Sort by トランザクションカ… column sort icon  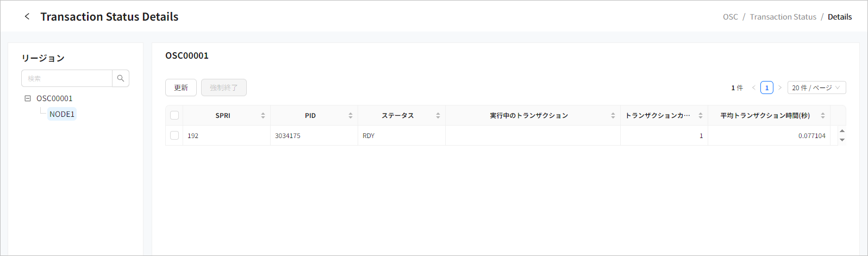pyautogui.click(x=701, y=115)
